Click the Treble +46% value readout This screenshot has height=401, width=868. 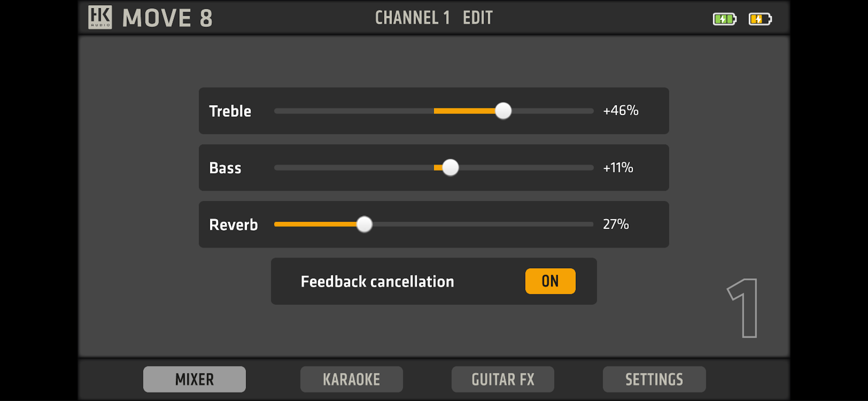(x=621, y=110)
